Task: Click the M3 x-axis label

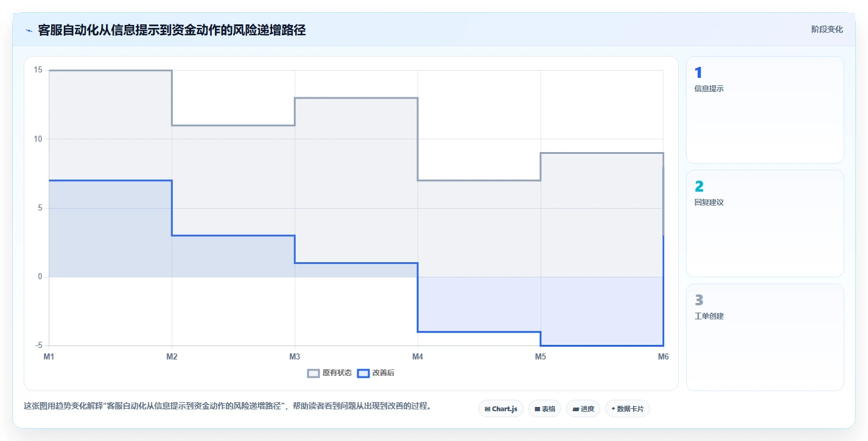Action: tap(295, 357)
